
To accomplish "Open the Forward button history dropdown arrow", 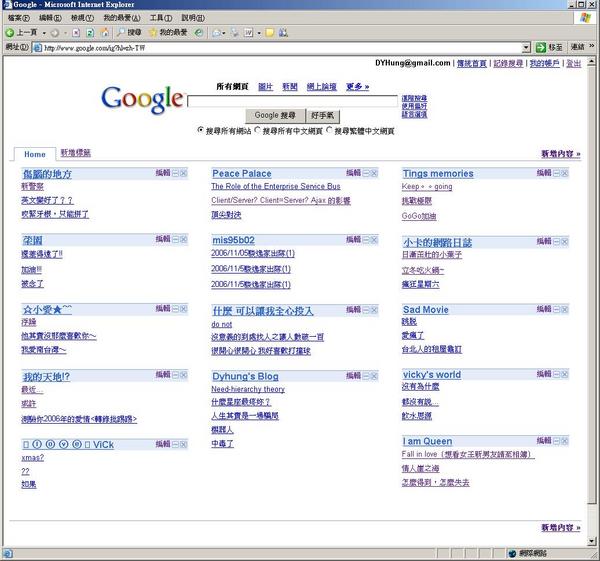I will pyautogui.click(x=65, y=33).
